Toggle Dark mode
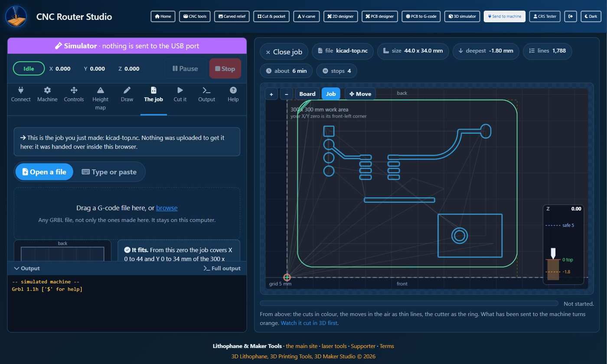This screenshot has width=607, height=364. tap(591, 16)
